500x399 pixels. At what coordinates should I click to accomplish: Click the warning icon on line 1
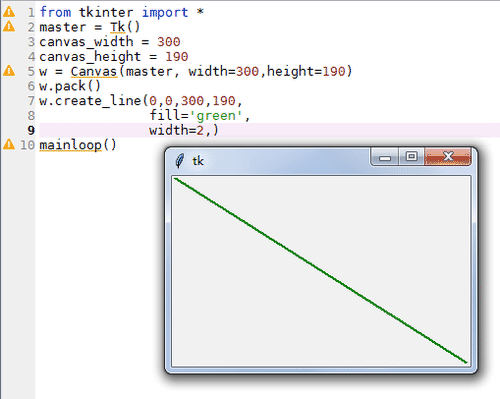(9, 12)
